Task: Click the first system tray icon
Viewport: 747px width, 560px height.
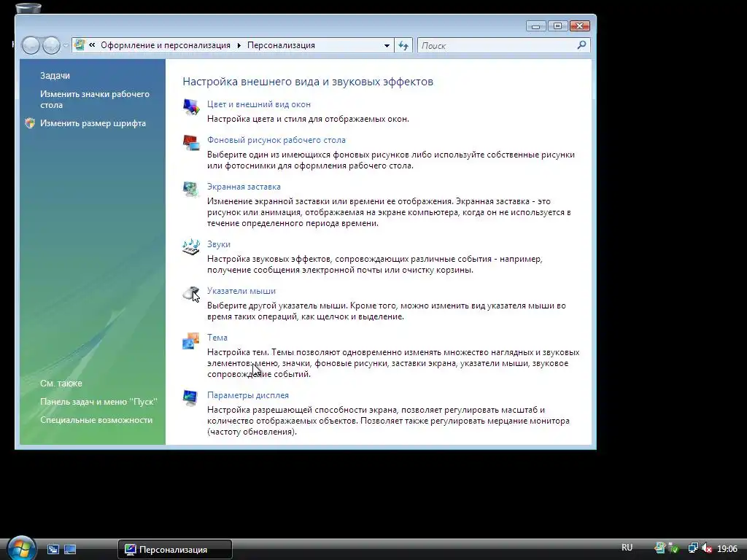Action: (659, 548)
